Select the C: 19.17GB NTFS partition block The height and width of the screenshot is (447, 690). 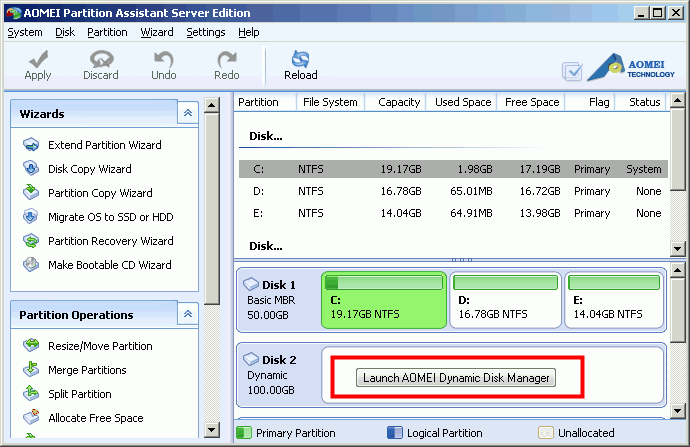384,300
